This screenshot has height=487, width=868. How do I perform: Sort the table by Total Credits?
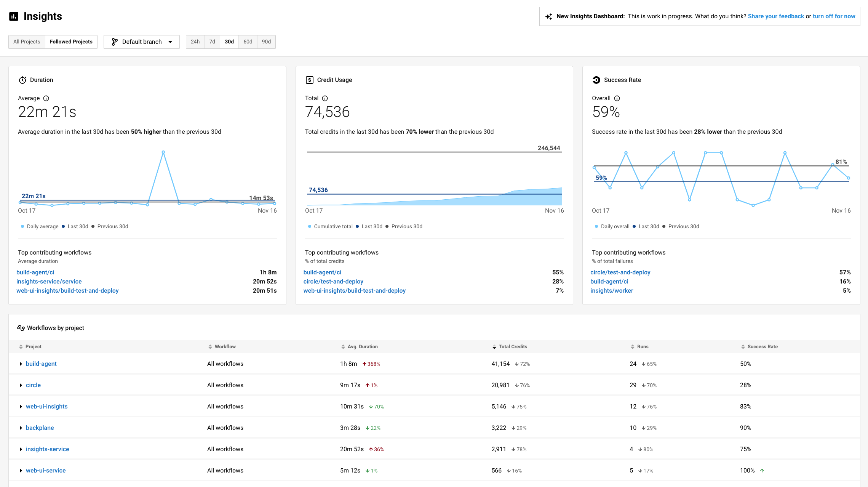[510, 347]
